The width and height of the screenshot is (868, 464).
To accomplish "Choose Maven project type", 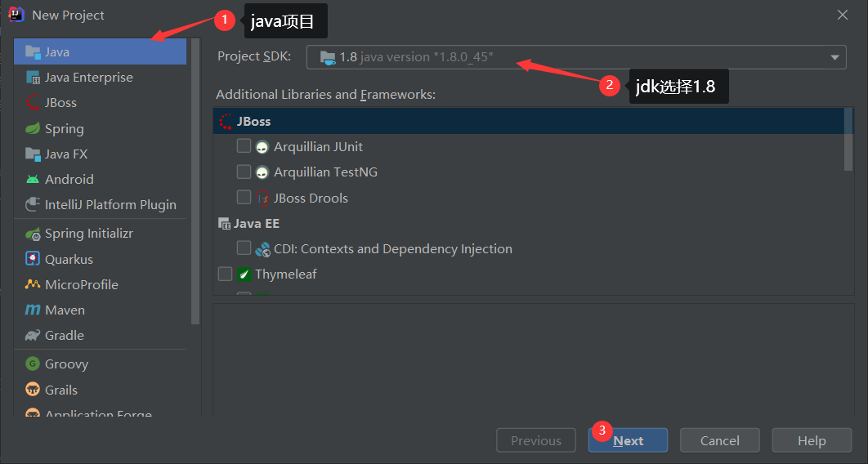I will (x=101, y=310).
